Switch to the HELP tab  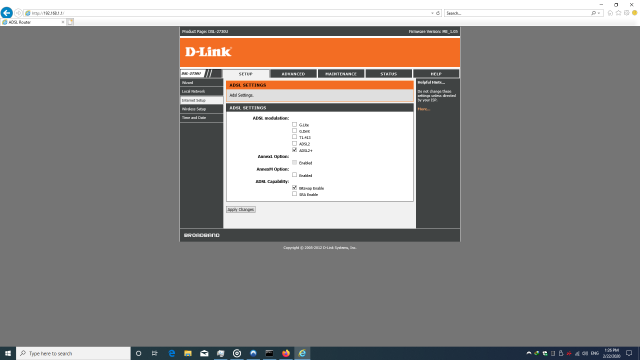[436, 74]
